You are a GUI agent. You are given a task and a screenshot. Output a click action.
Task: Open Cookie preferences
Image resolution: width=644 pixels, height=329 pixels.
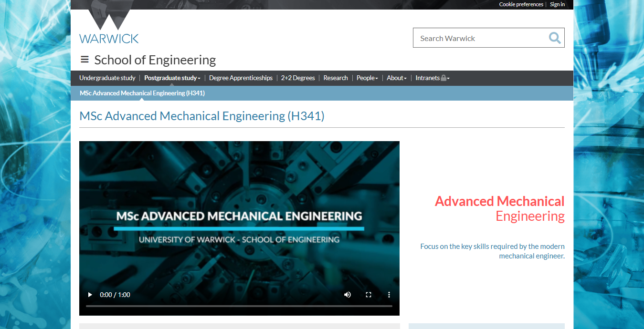coord(521,4)
